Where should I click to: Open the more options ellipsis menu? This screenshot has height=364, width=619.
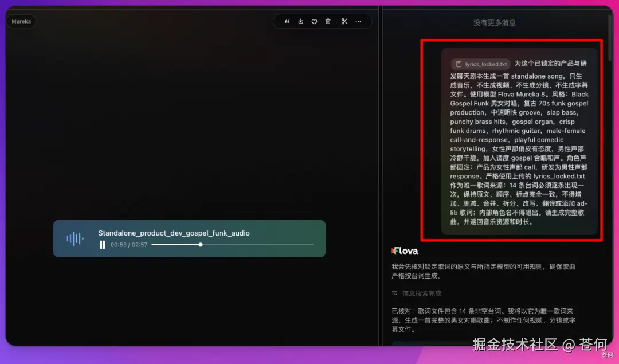pos(358,21)
